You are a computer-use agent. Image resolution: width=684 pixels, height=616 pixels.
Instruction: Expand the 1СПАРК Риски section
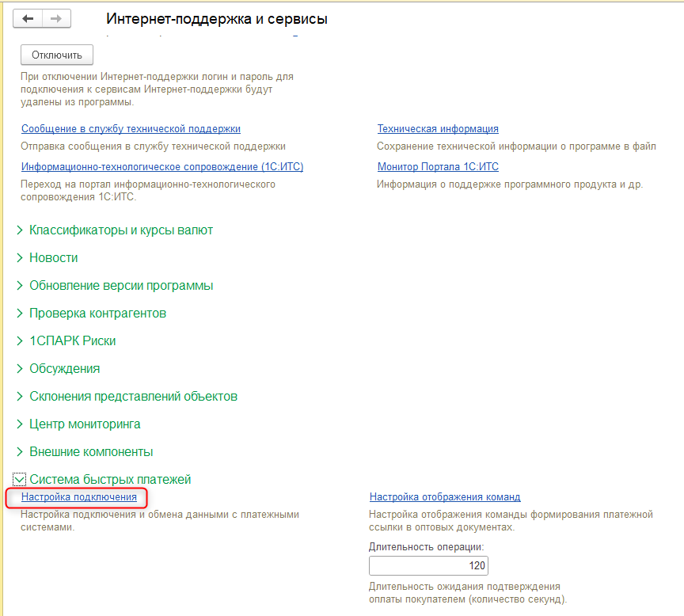pos(66,340)
